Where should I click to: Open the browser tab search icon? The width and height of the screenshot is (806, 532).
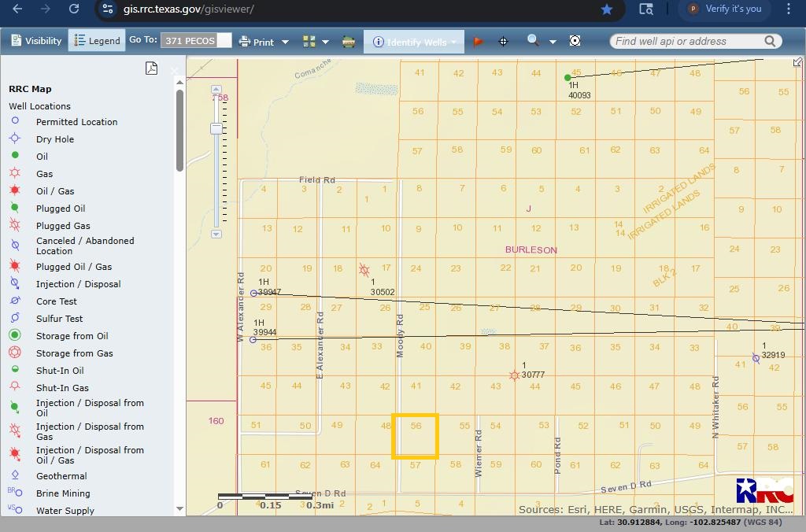coord(645,9)
